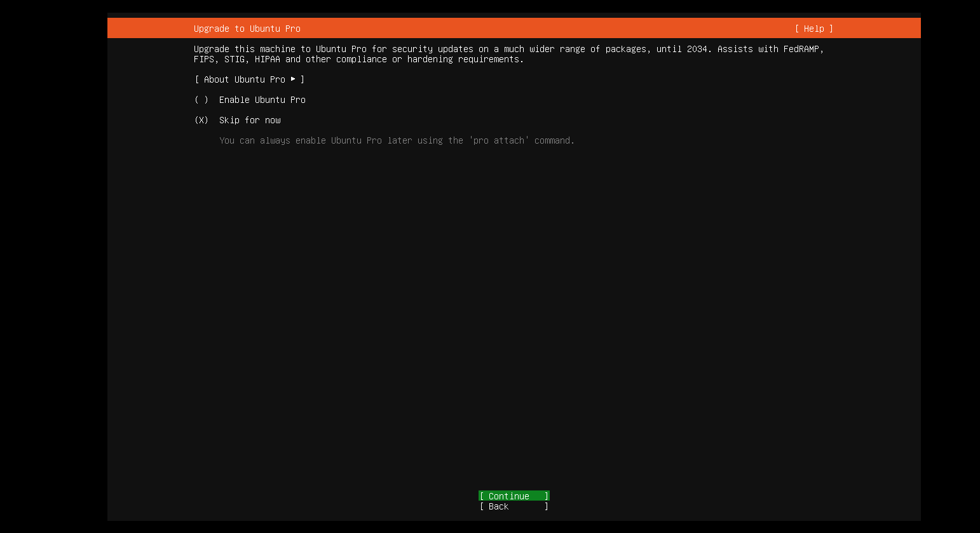980x533 pixels.
Task: Click the 'You can always enable' hint line
Action: coord(397,140)
